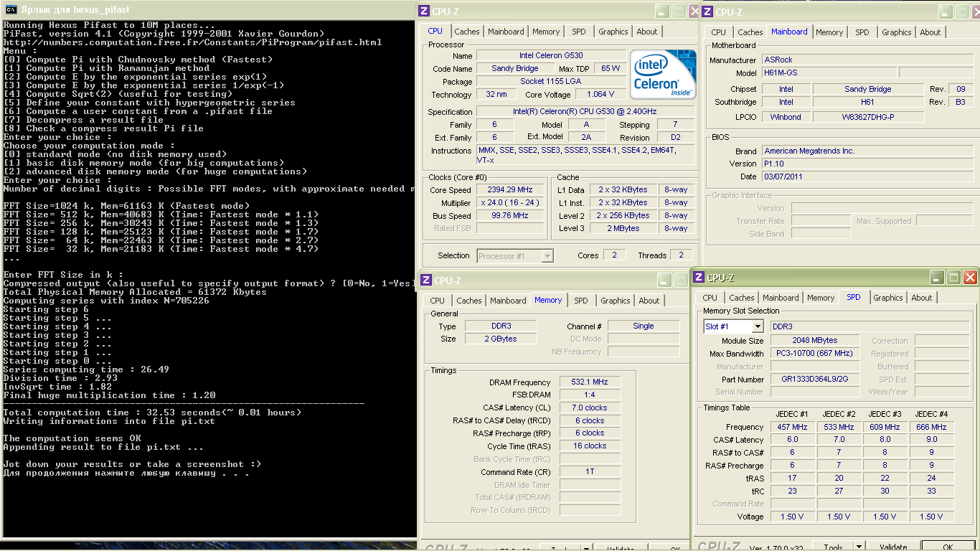Select the About tab in the SPD window
Viewport: 980px width, 551px height.
click(922, 298)
